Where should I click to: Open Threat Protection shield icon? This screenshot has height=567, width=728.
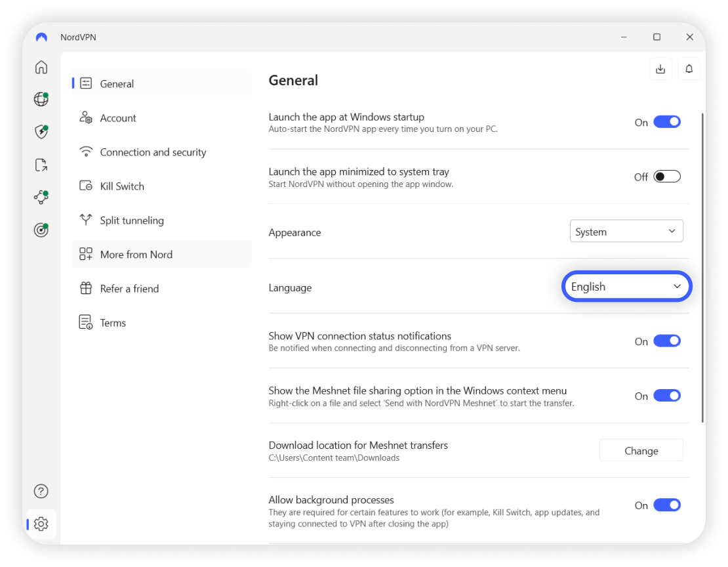click(x=41, y=132)
